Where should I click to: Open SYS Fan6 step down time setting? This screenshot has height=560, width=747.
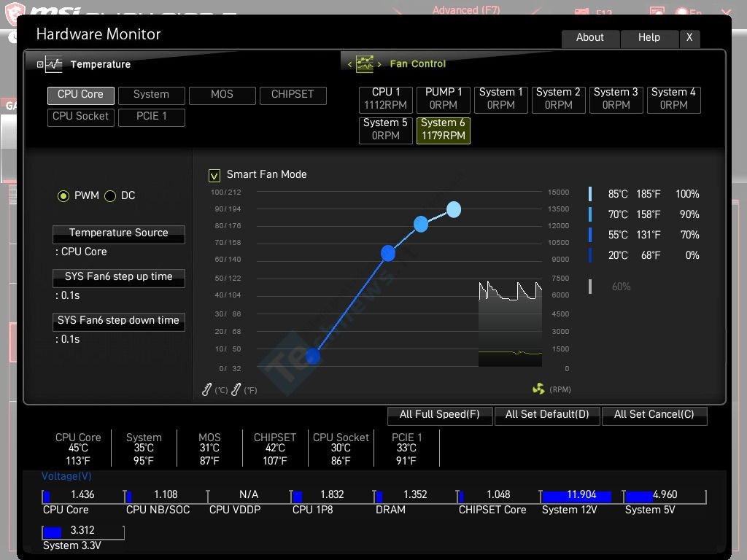[x=119, y=322]
